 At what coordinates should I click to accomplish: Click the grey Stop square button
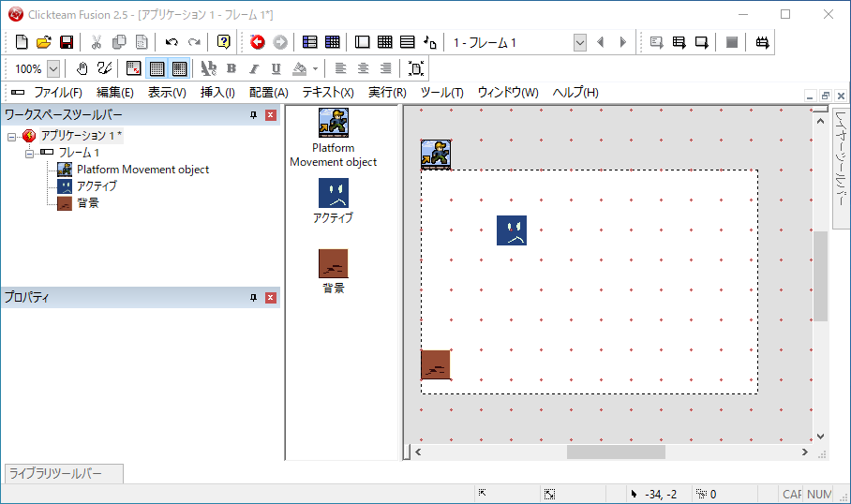coord(732,42)
